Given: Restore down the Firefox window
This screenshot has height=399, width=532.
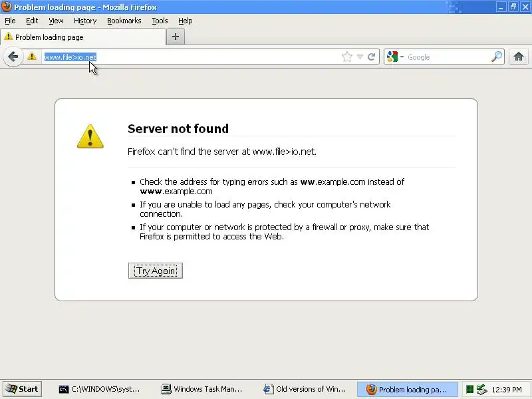Looking at the screenshot, I should (513, 7).
